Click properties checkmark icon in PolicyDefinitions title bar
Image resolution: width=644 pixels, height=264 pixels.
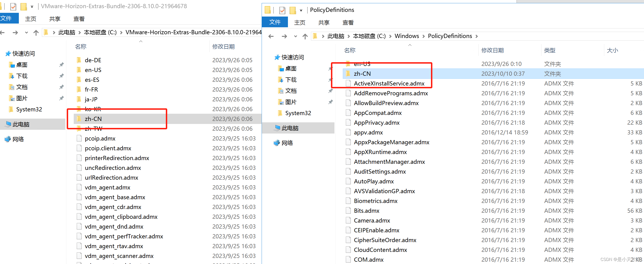pyautogui.click(x=282, y=10)
